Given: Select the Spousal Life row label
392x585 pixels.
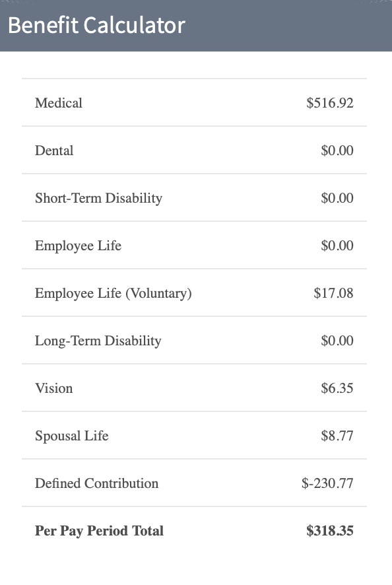Looking at the screenshot, I should [x=72, y=436].
